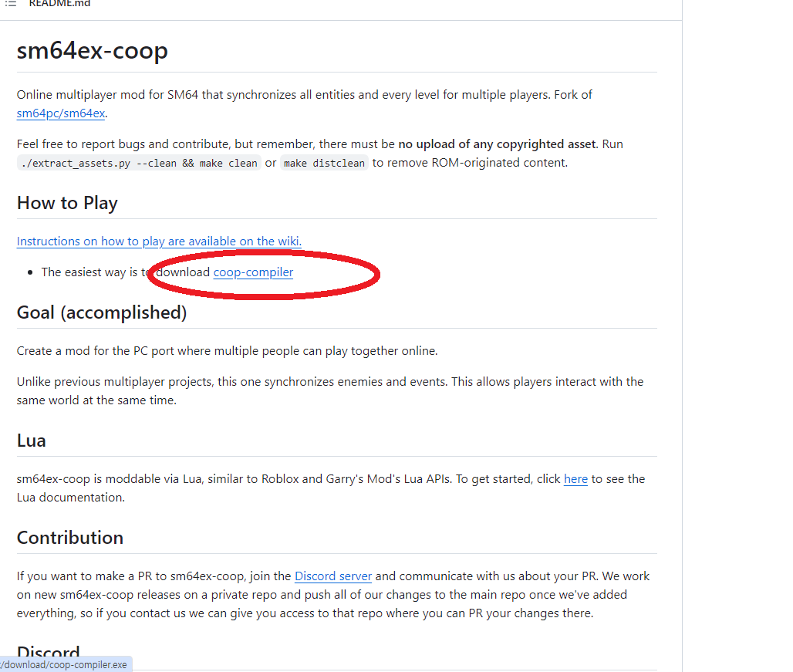Click the 'Unlike previous multiplayer projects' paragraph
This screenshot has width=793, height=672.
pos(329,391)
